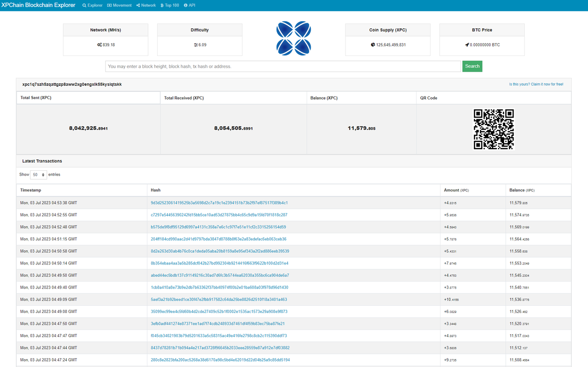Sort by the Timestamp column header
This screenshot has width=588, height=367.
81,190
